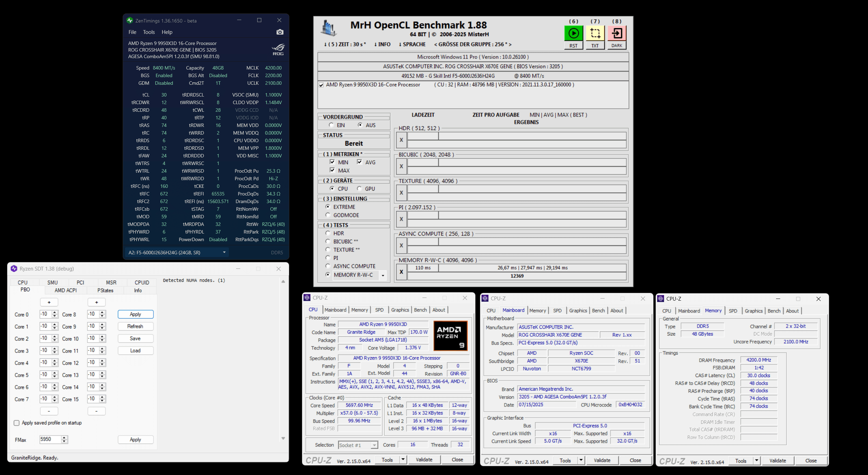This screenshot has height=475, width=868.
Task: Switch to SMU tab in Ryzen SDT
Action: pos(53,282)
